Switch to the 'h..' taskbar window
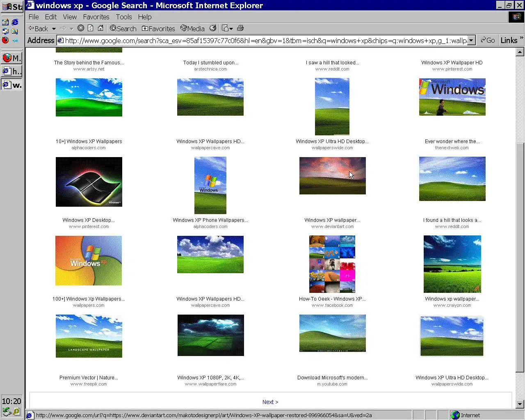Viewport: 525px width, 420px height. [11, 71]
